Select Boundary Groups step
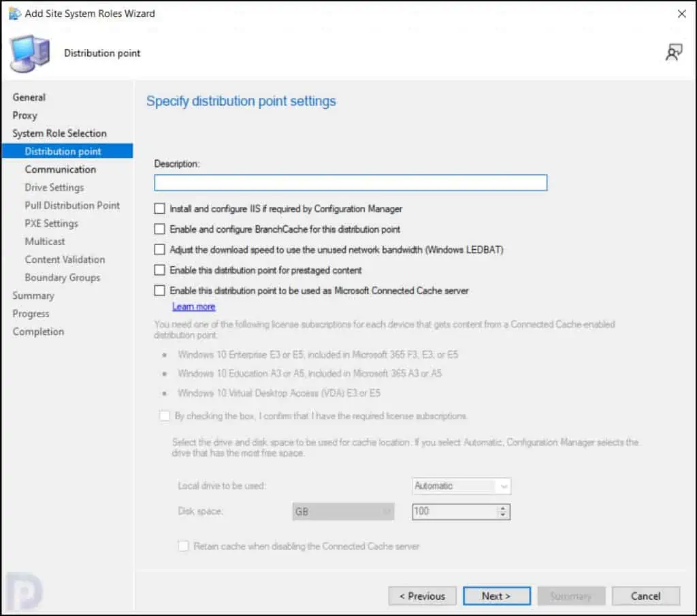The height and width of the screenshot is (616, 697). 63,277
